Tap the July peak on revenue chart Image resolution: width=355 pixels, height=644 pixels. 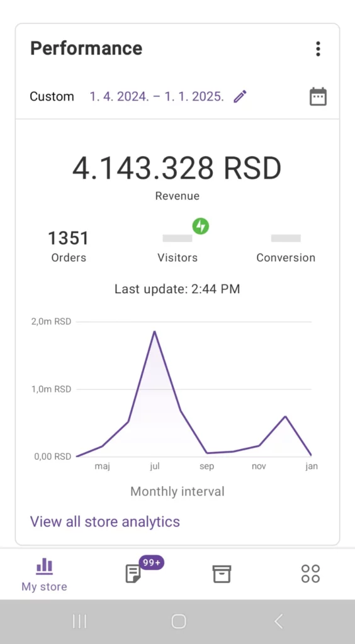[x=154, y=331]
